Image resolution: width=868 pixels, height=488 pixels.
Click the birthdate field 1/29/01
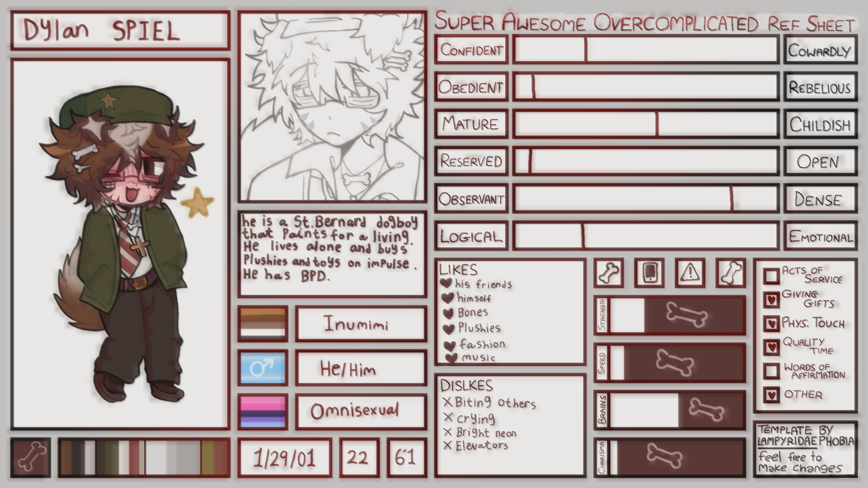pos(285,457)
